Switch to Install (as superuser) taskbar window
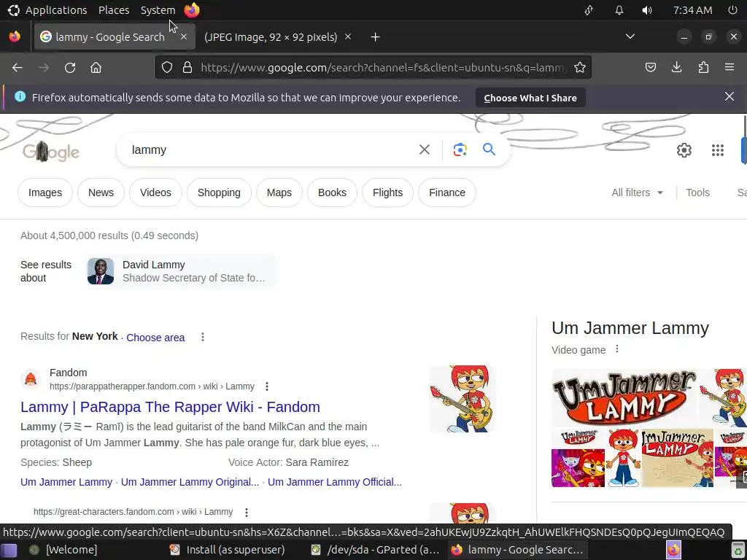747x560 pixels. pyautogui.click(x=228, y=550)
